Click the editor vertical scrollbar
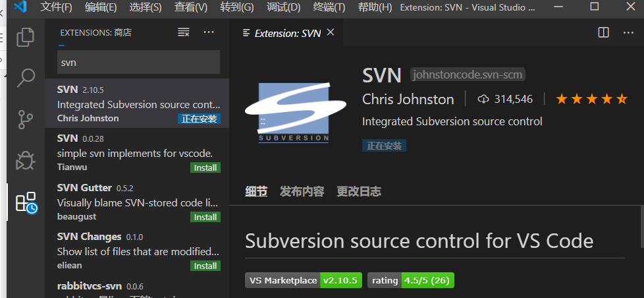 pyautogui.click(x=641, y=227)
